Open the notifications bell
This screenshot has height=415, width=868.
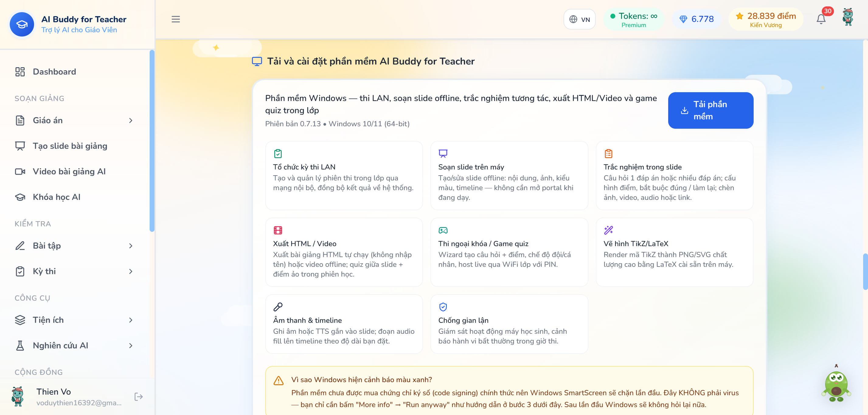click(821, 19)
